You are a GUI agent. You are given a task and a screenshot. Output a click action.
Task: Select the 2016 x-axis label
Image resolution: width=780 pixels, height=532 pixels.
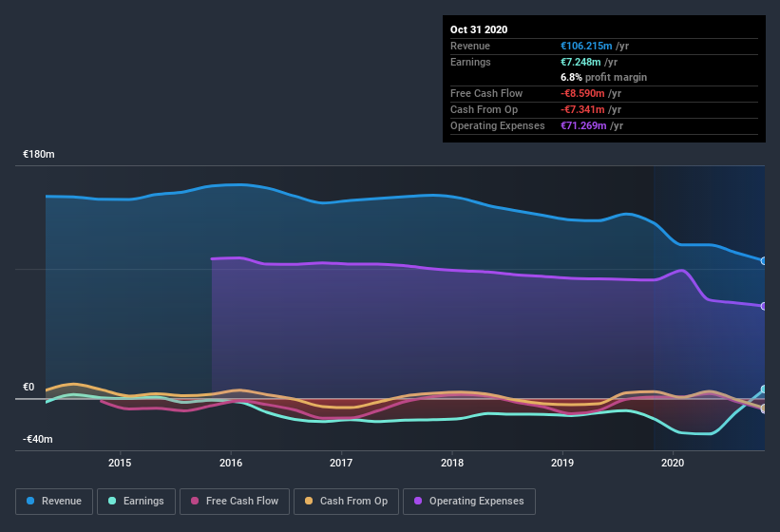[x=231, y=463]
